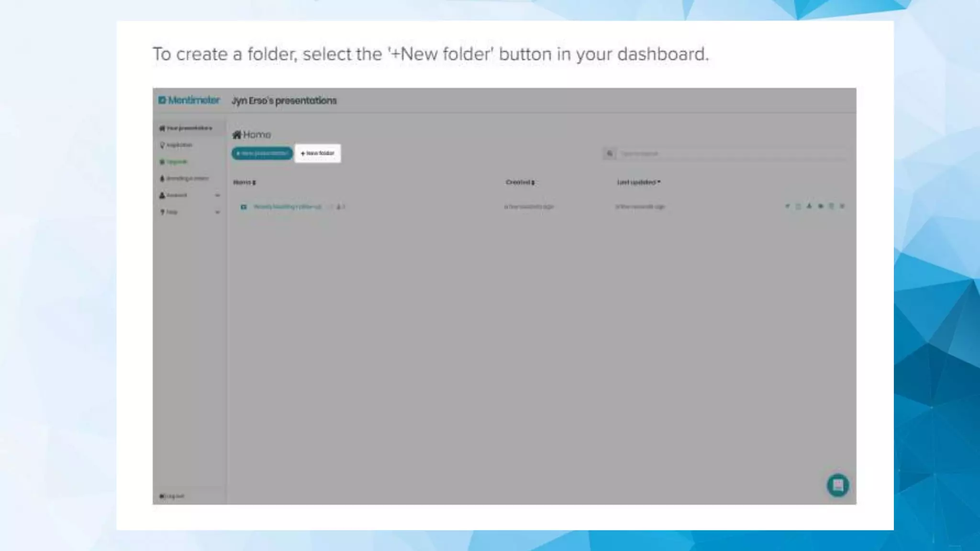
Task: Sort by Last updated column arrow
Action: (x=659, y=182)
